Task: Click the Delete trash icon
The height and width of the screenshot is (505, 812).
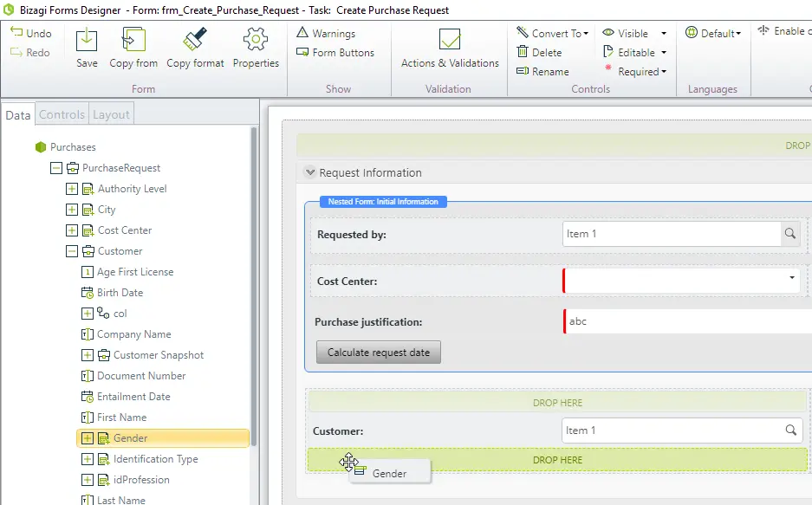Action: point(523,52)
